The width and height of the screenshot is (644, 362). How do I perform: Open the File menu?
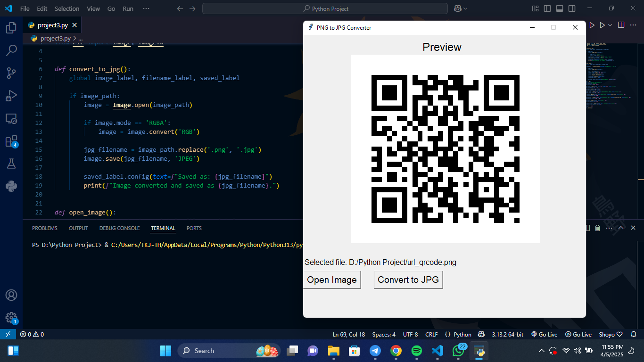click(x=25, y=8)
